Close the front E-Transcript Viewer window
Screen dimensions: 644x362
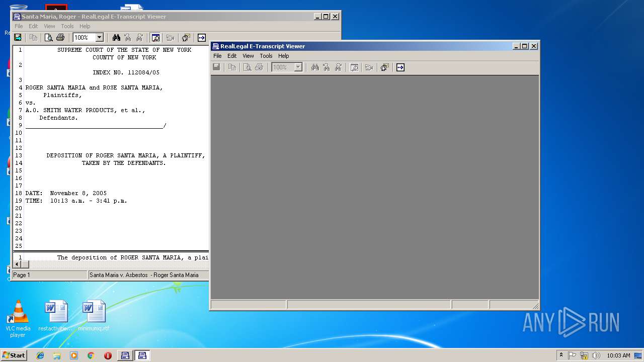pyautogui.click(x=534, y=46)
